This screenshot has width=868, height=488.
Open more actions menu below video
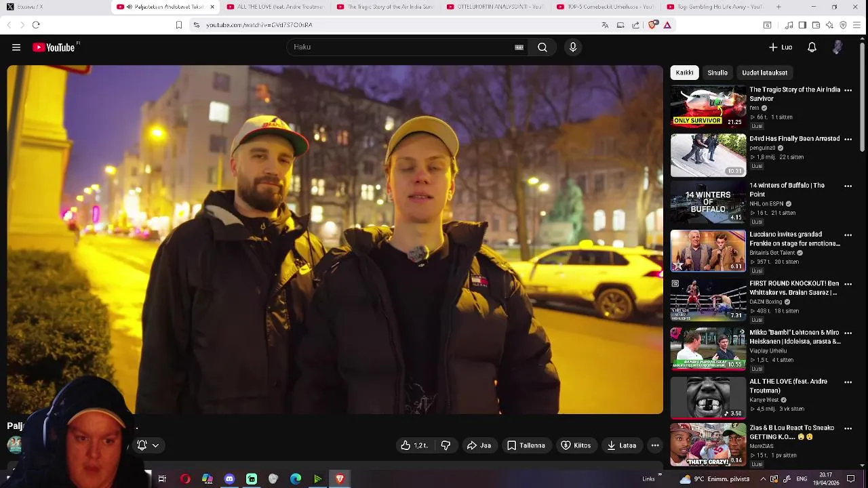click(x=655, y=445)
